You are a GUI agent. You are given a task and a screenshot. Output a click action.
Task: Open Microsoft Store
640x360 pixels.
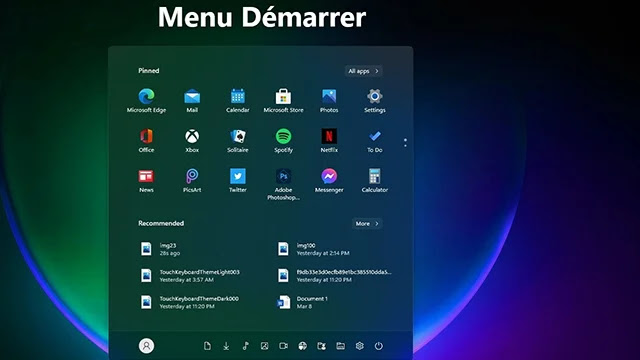point(283,100)
